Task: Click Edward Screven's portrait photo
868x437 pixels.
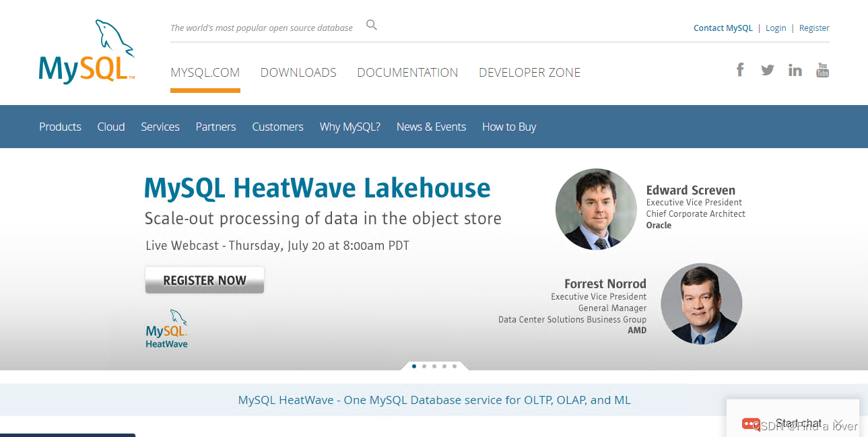Action: click(x=596, y=209)
